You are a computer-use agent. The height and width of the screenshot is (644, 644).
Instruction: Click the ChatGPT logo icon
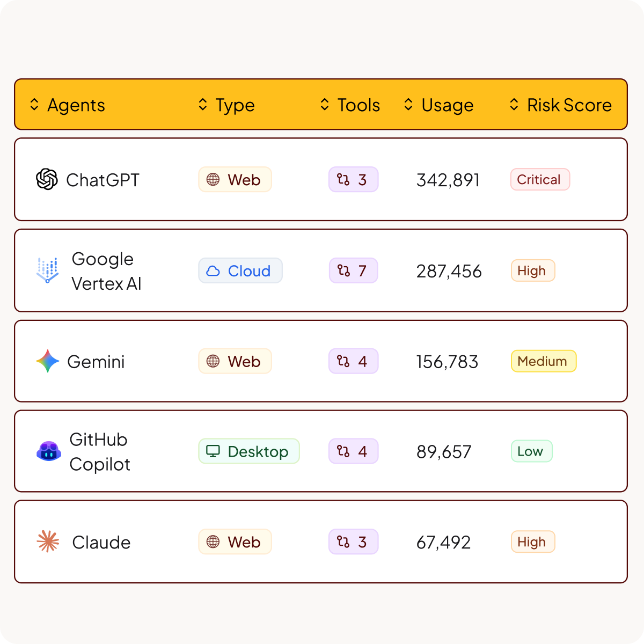pyautogui.click(x=47, y=179)
